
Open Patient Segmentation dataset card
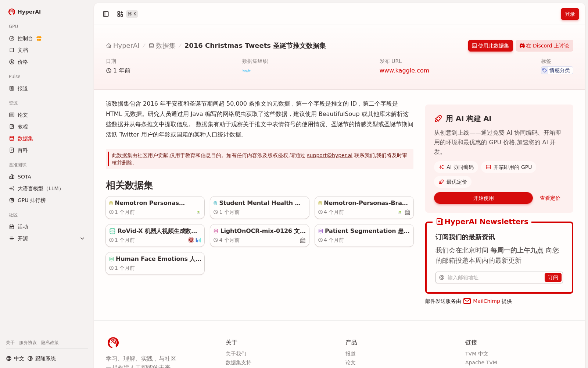(364, 236)
